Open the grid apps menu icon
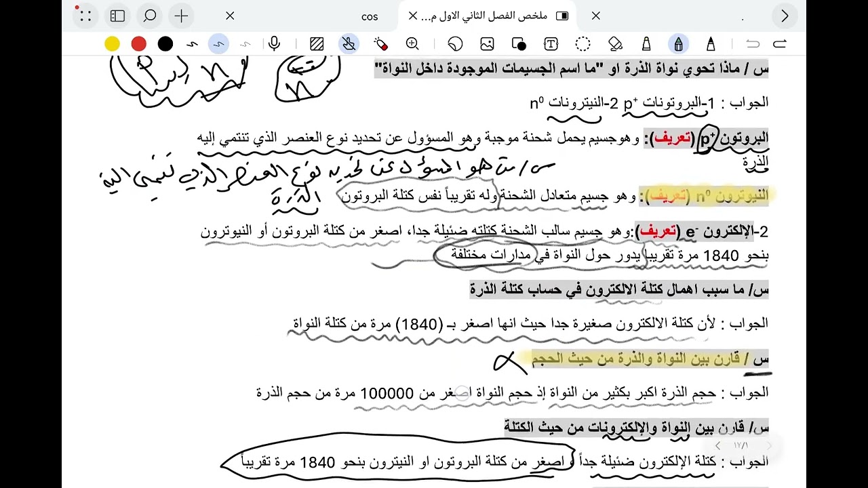 [85, 16]
